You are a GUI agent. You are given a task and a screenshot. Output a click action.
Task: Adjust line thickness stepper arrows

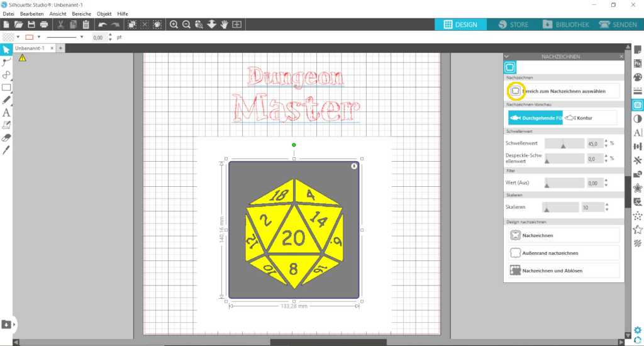[110, 37]
